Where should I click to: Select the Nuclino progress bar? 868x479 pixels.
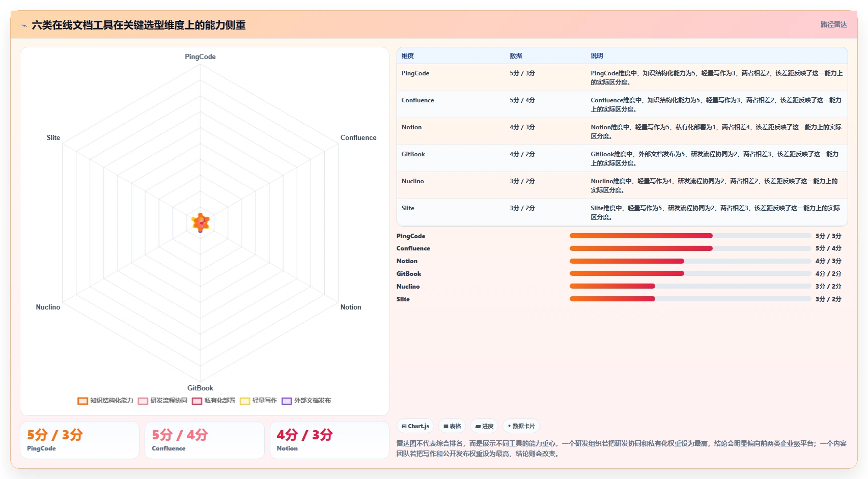click(x=690, y=286)
